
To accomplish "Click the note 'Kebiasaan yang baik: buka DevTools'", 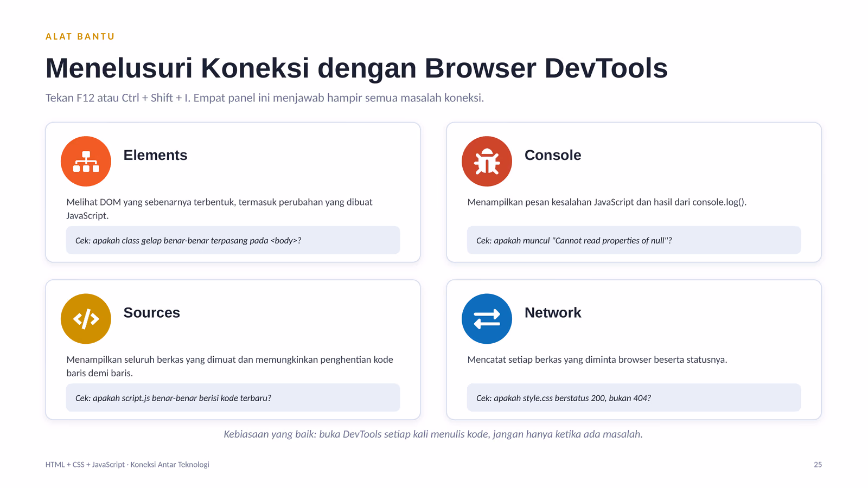I will pyautogui.click(x=433, y=434).
